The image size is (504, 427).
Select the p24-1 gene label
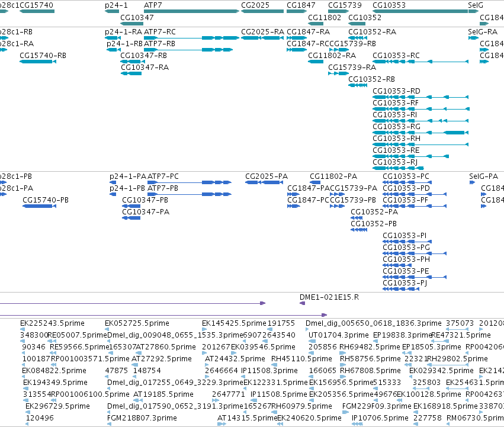tap(116, 5)
